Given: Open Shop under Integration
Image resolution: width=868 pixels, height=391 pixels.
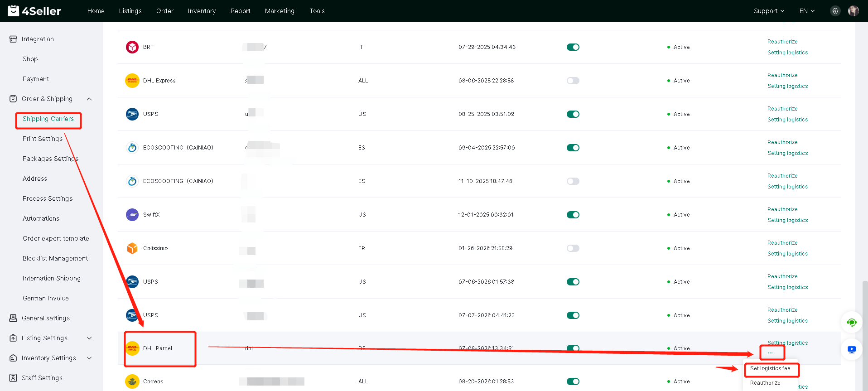Looking at the screenshot, I should click(x=30, y=59).
